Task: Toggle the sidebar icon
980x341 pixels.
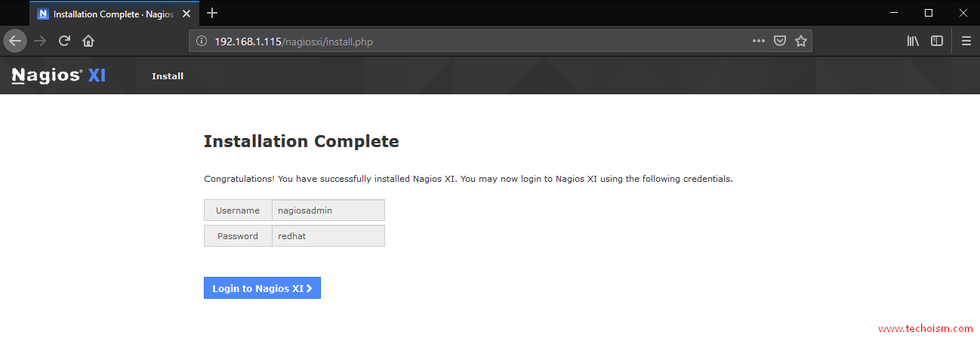Action: [x=937, y=41]
